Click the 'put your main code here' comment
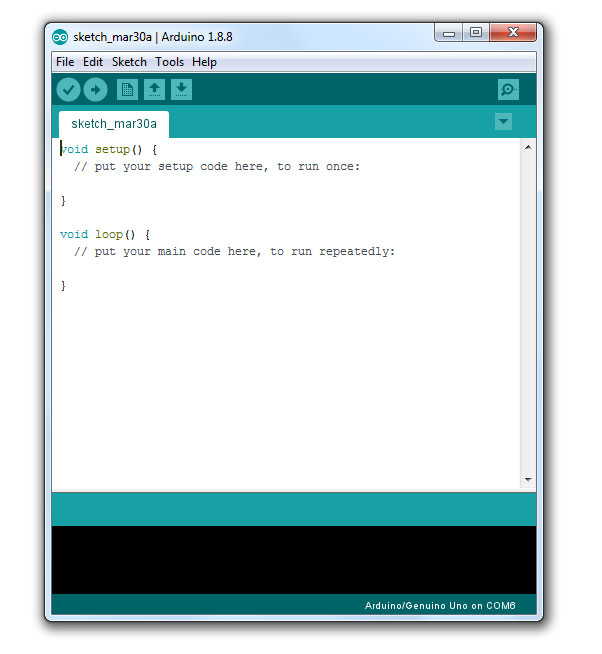This screenshot has width=602, height=654. 234,252
